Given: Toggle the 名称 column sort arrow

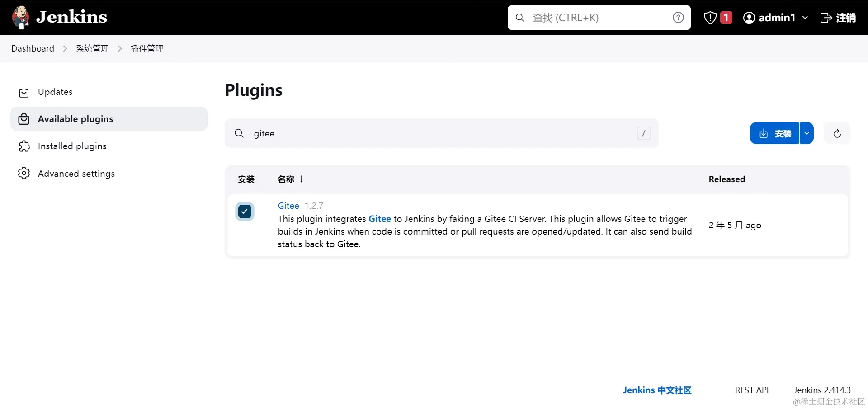Looking at the screenshot, I should pos(301,179).
